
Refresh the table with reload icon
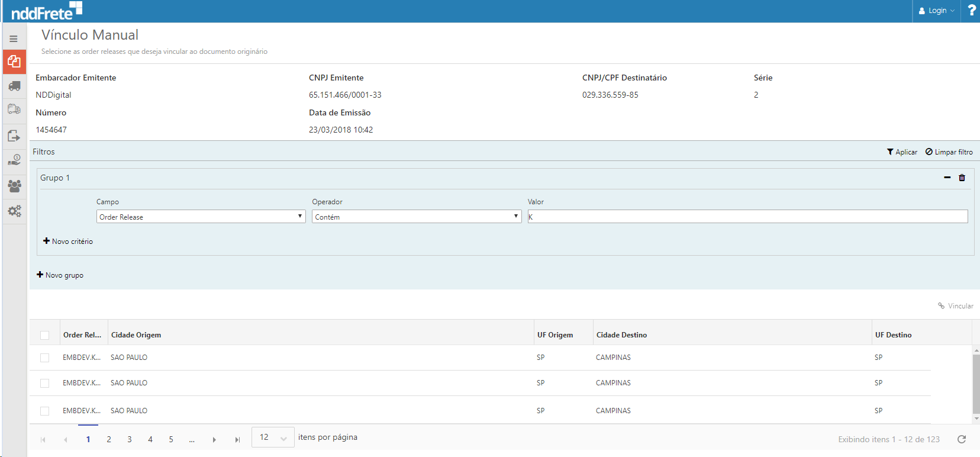pos(962,439)
